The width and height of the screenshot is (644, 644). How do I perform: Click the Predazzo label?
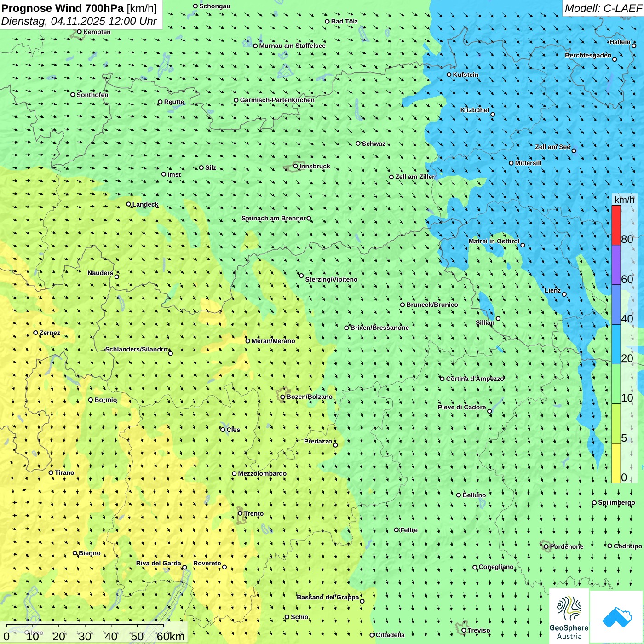318,441
